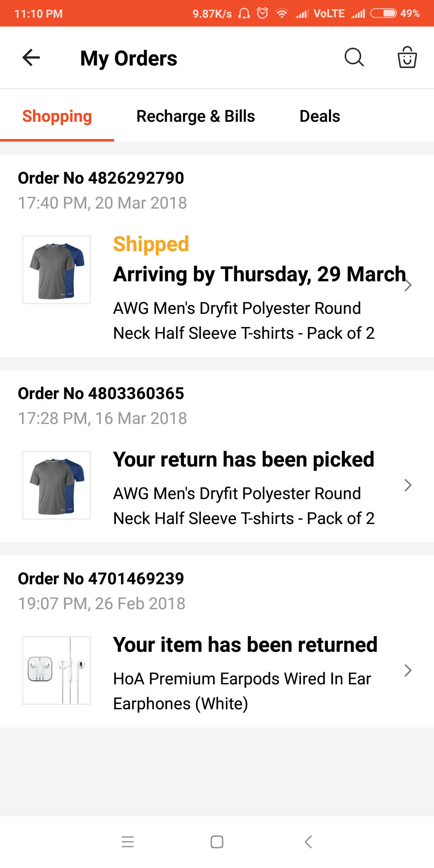434x868 pixels.
Task: Open the orange Shipped status label
Action: coord(151,244)
